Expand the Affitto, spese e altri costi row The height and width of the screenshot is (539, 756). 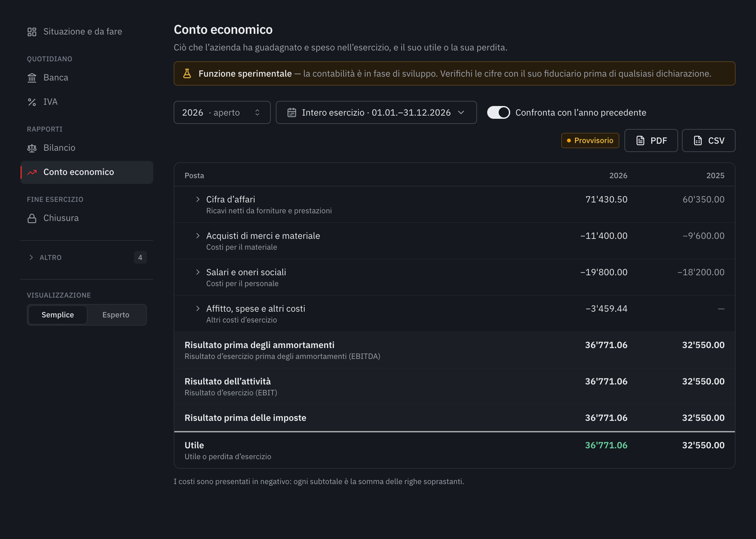click(x=198, y=308)
